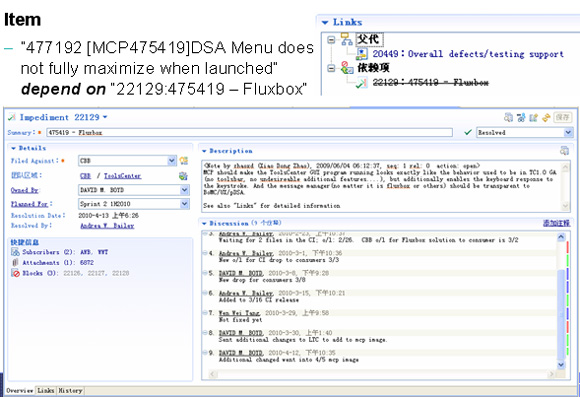Viewport: 580px width, 397px height.
Task: Open the resolver link under Resolved By
Action: tap(107, 226)
